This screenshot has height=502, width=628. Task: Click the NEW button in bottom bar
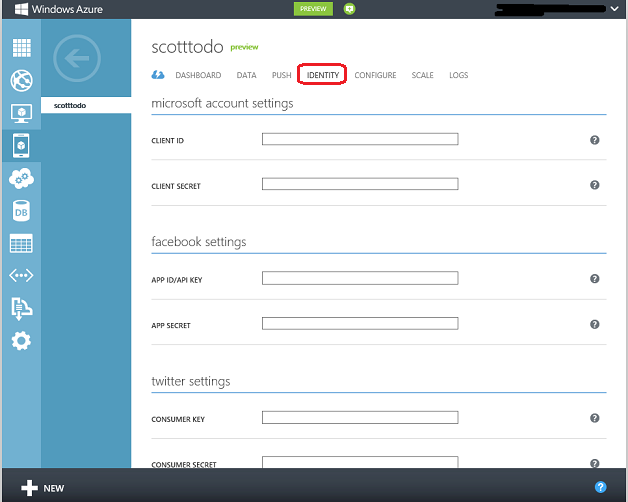pos(43,488)
